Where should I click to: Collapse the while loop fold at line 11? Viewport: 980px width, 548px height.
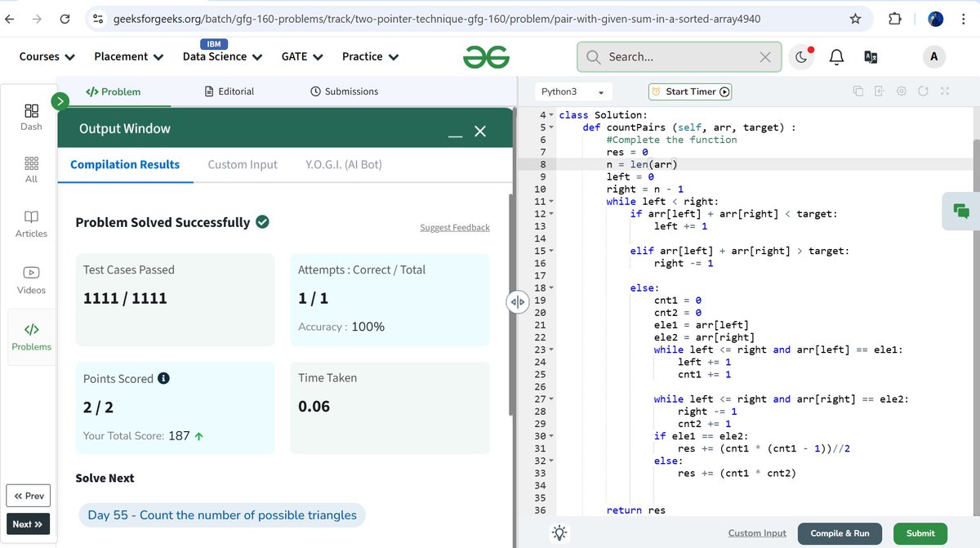551,202
